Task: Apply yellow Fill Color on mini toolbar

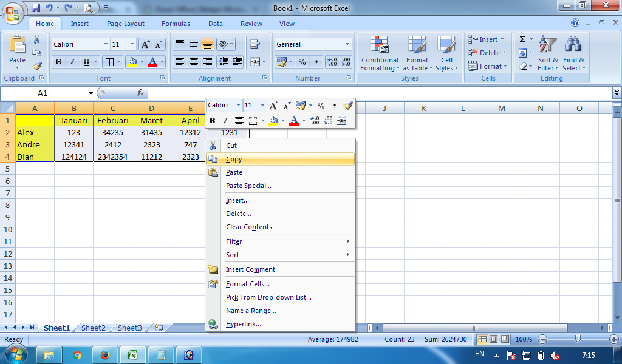Action: (x=273, y=120)
